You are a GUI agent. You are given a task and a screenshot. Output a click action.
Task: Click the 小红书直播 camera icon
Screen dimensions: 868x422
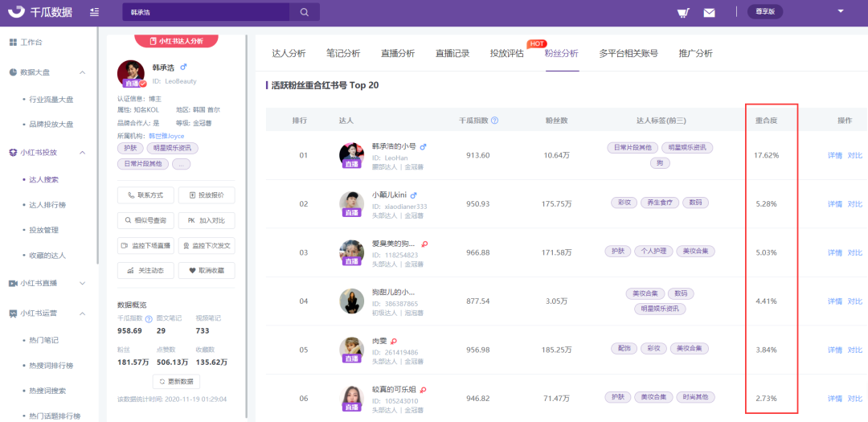pyautogui.click(x=13, y=283)
